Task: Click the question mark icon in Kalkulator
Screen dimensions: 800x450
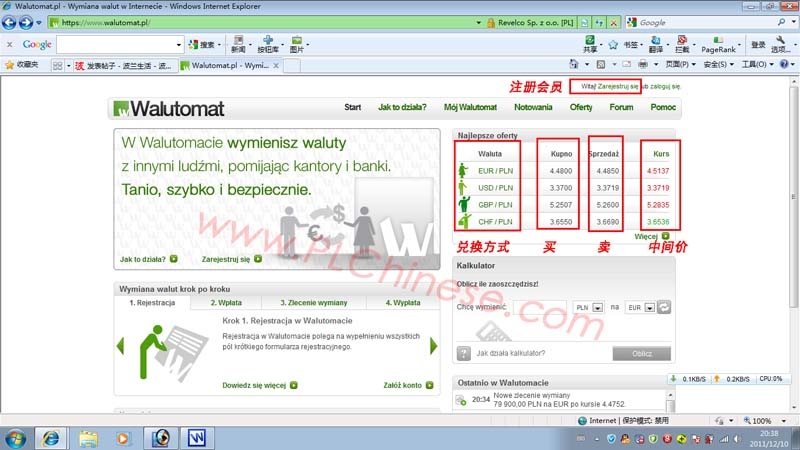Action: click(x=463, y=353)
